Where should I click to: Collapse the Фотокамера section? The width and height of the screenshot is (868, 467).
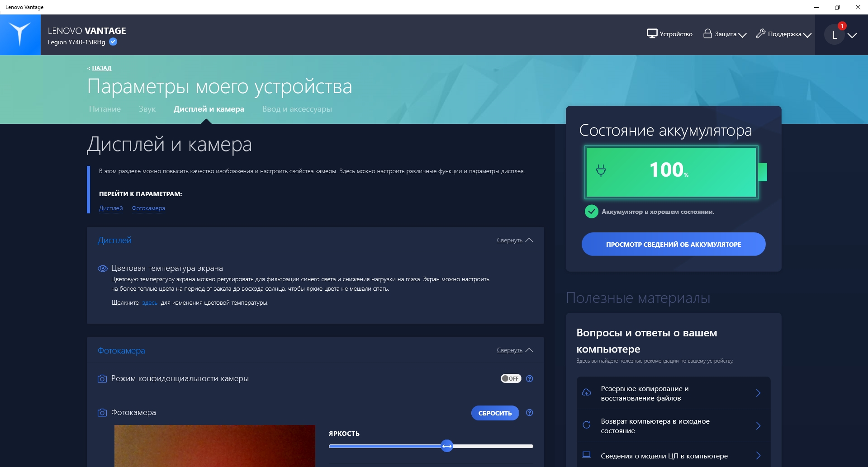pos(515,350)
